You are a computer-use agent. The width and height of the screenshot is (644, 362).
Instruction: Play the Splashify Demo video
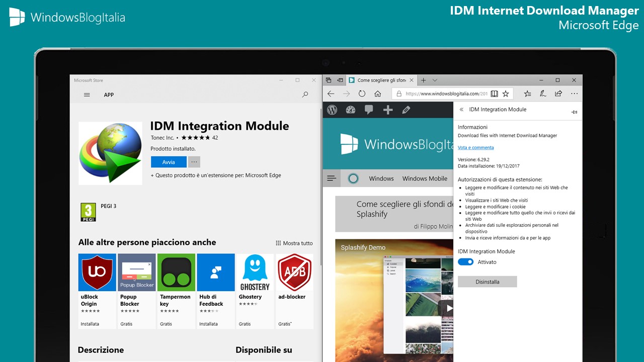pos(446,308)
